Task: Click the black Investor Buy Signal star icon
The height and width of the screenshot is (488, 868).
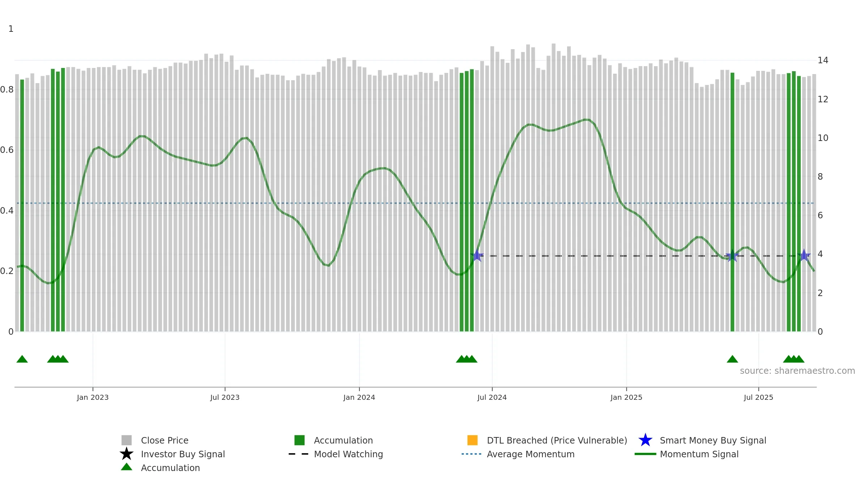Action: click(127, 454)
